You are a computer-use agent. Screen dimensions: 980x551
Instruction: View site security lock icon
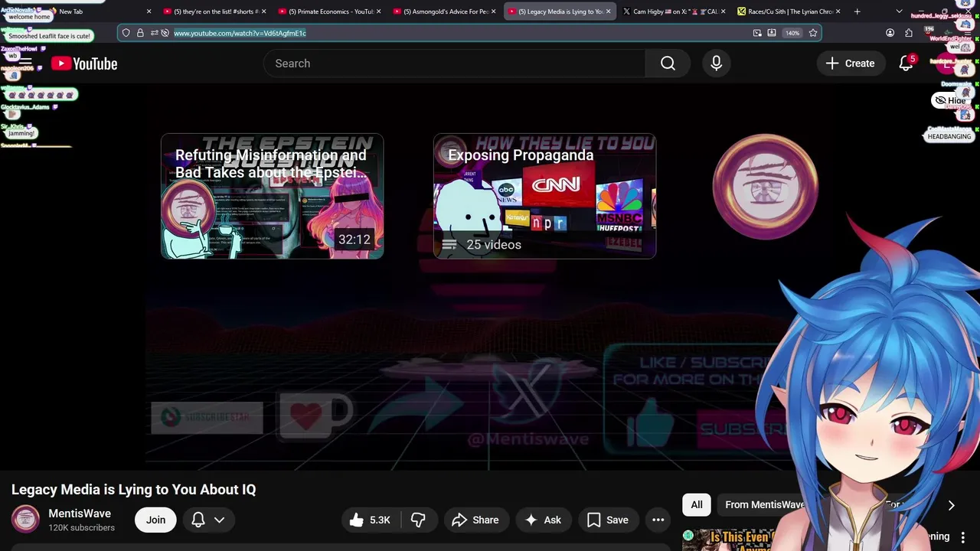(x=140, y=33)
